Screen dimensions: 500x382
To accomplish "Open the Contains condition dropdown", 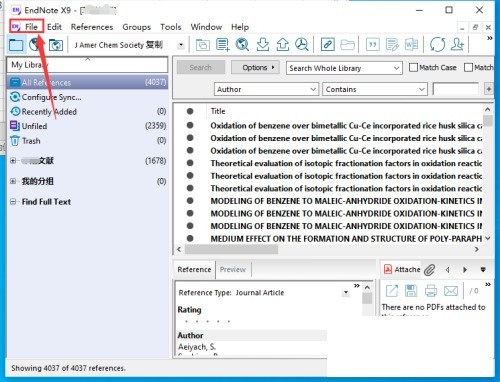I will [375, 89].
